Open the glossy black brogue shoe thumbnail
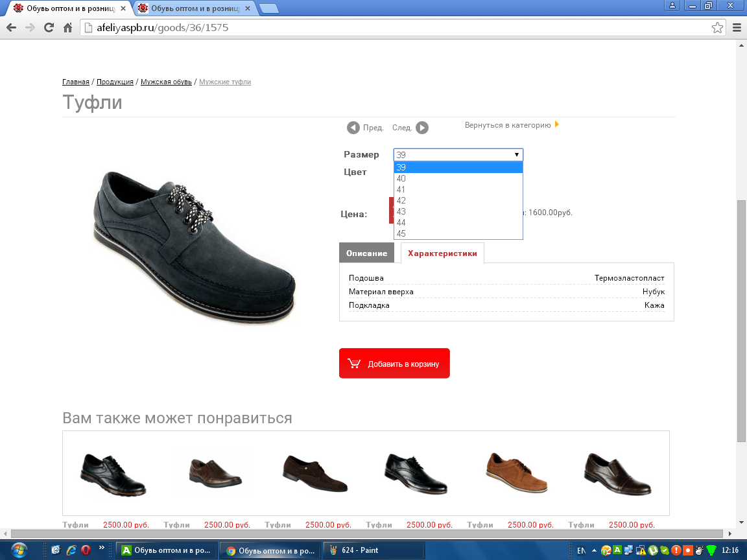 click(416, 474)
